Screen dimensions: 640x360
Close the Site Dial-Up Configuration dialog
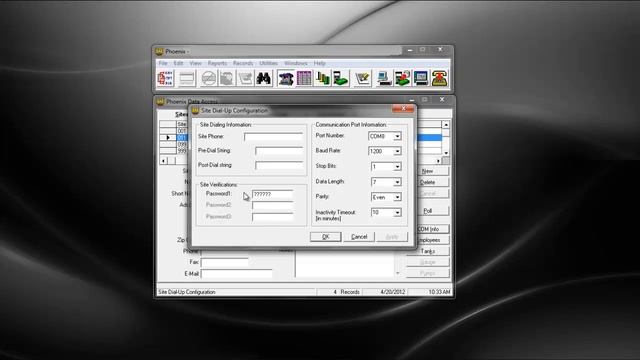pos(403,108)
